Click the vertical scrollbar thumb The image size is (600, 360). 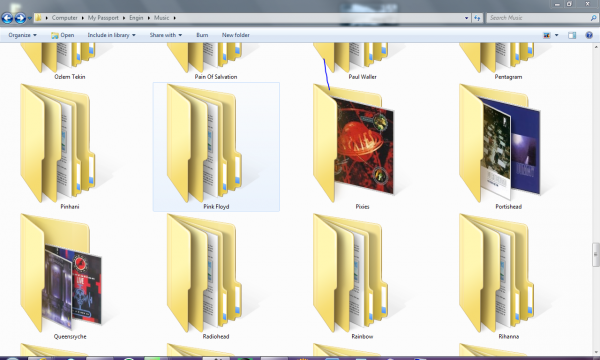click(x=596, y=254)
